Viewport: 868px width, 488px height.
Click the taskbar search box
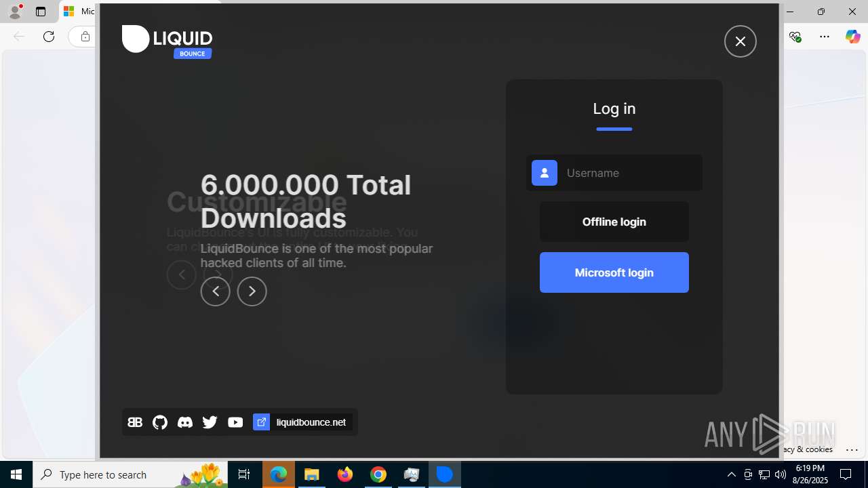tap(130, 474)
